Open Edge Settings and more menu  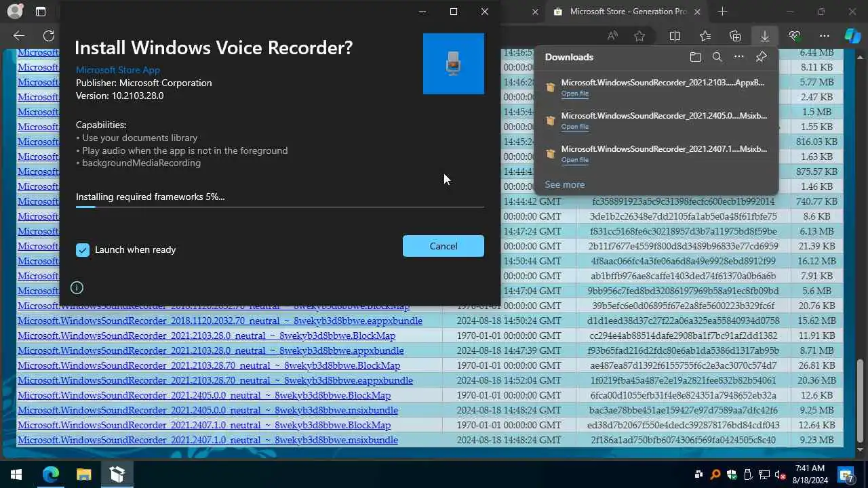pyautogui.click(x=825, y=36)
